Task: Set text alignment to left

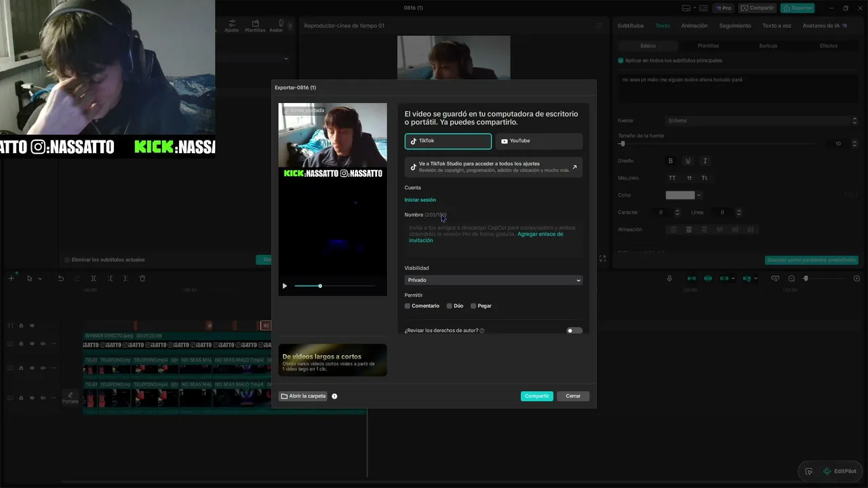Action: point(673,230)
